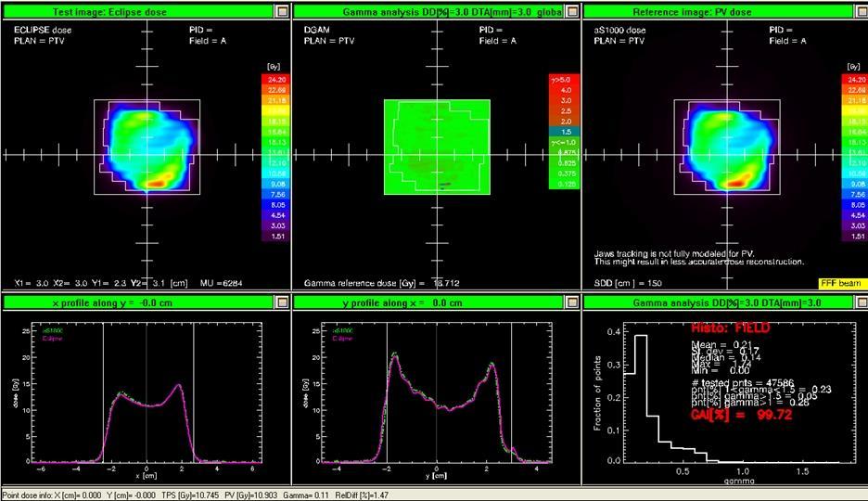Click the DGAM label in gamma panel
The width and height of the screenshot is (868, 501).
pyautogui.click(x=316, y=30)
